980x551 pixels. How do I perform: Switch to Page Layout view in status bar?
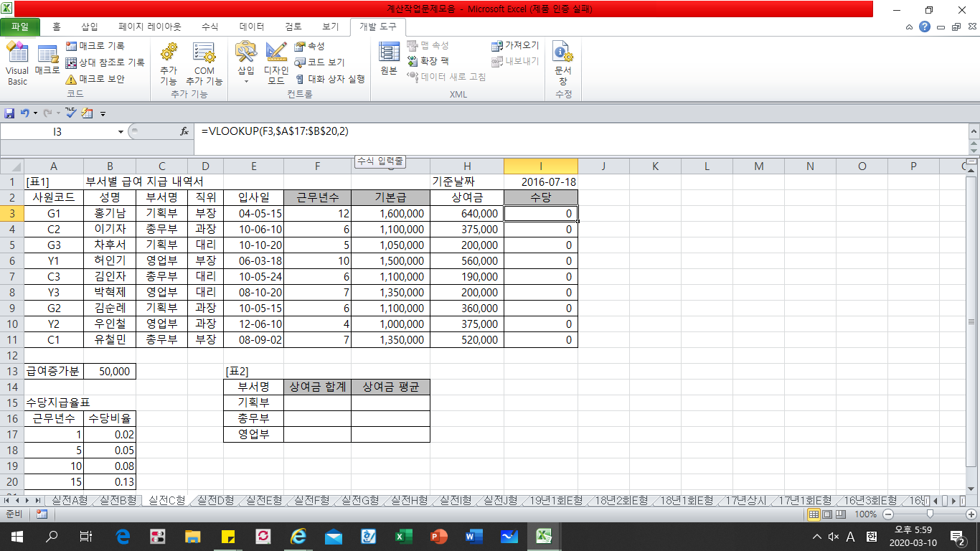point(827,514)
